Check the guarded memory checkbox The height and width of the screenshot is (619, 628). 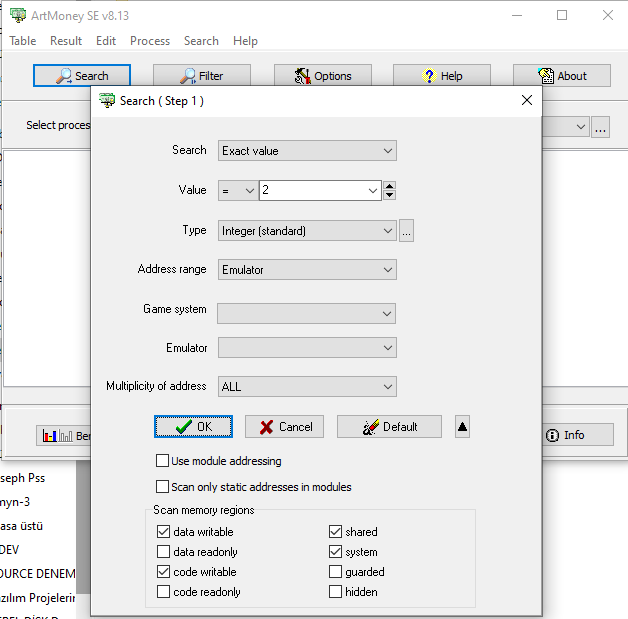pos(335,571)
